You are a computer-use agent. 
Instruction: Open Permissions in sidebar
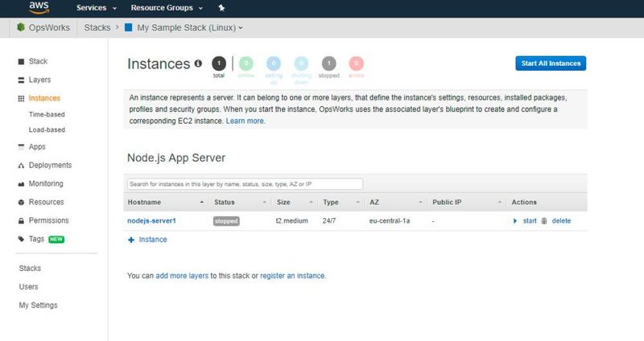tap(49, 220)
